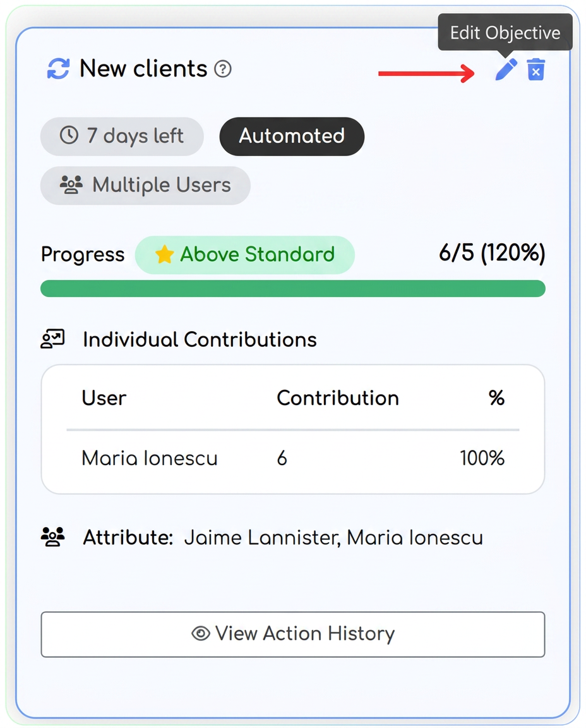
Task: Click the New clients objective title
Action: coord(143,69)
